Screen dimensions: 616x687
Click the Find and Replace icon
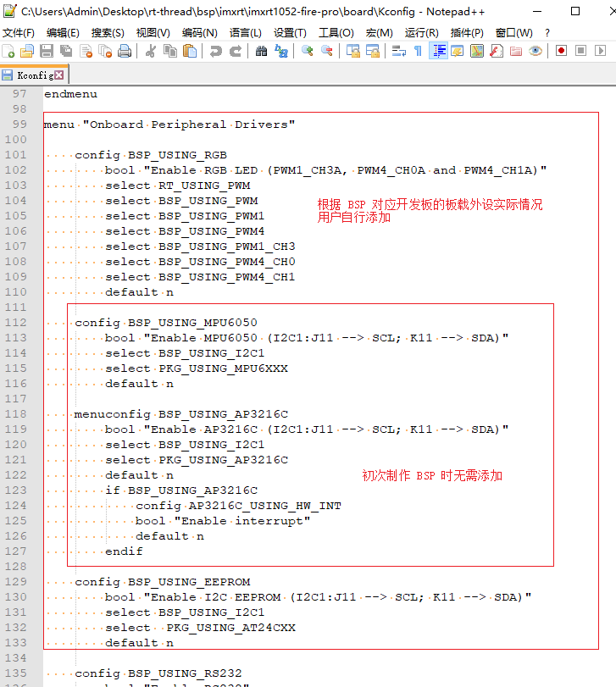click(x=281, y=51)
